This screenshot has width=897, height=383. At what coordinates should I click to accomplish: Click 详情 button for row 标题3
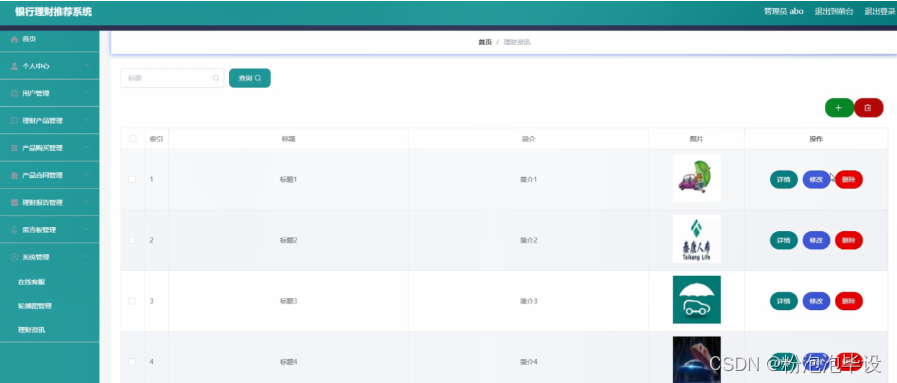(x=783, y=301)
